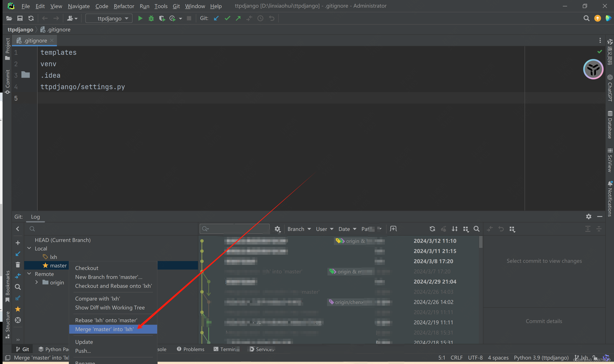This screenshot has width=614, height=364.
Task: Open the Commit tool window icon
Action: [x=7, y=81]
